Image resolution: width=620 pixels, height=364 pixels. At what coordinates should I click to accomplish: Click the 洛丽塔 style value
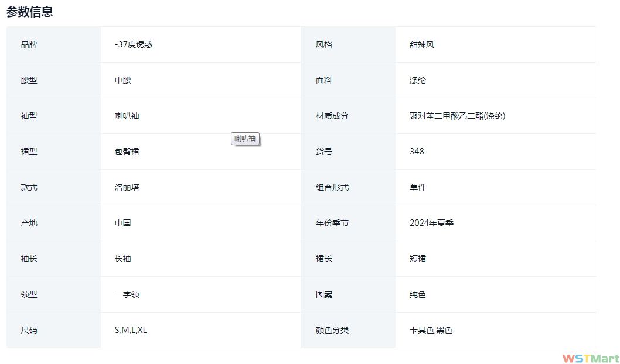click(127, 187)
